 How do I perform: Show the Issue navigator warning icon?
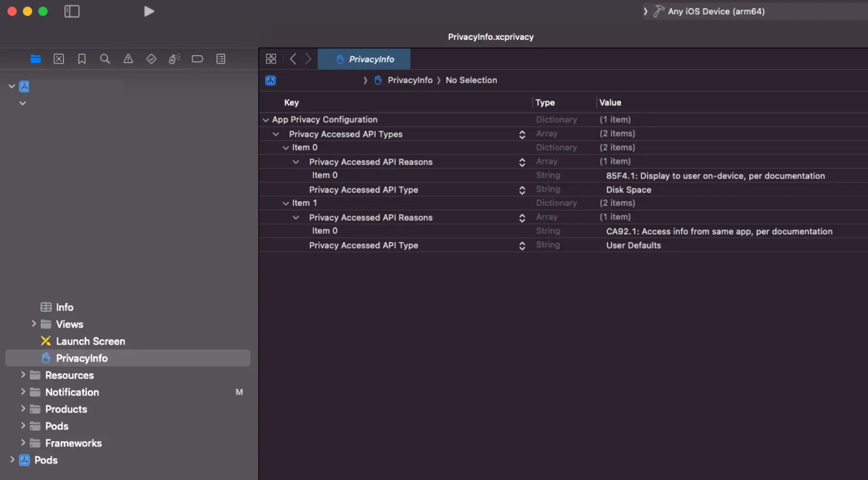[x=128, y=59]
